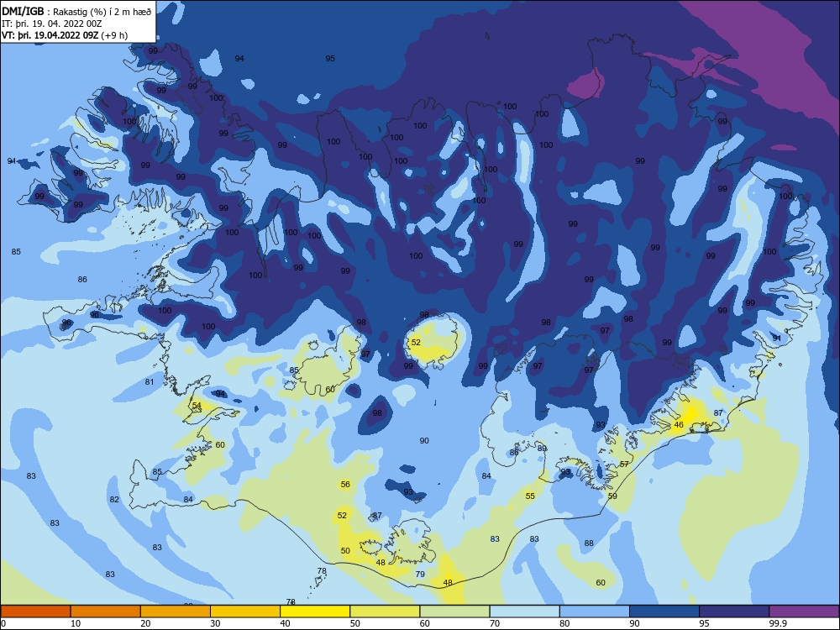This screenshot has height=630, width=840.
Task: Select the 30–40 amber legend swatch
Action: (x=245, y=612)
